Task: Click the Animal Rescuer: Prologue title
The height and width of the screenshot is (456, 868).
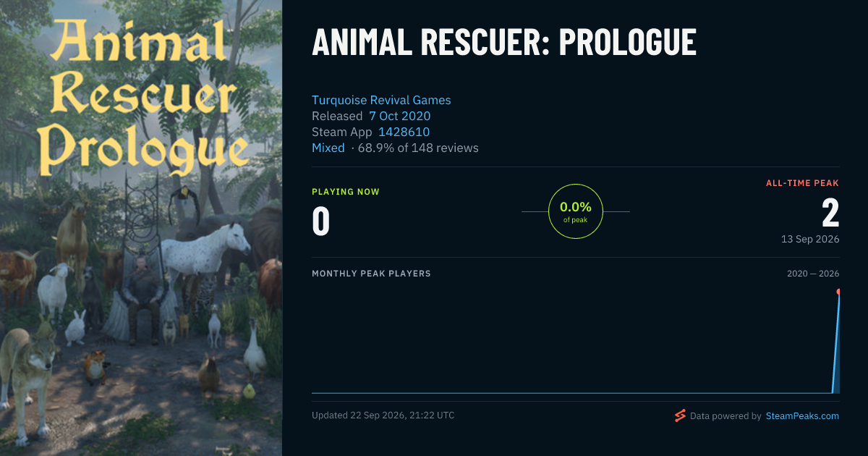Action: click(x=504, y=43)
